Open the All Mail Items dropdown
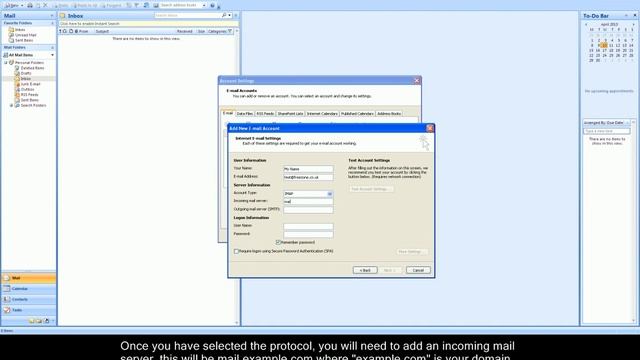 click(52, 55)
